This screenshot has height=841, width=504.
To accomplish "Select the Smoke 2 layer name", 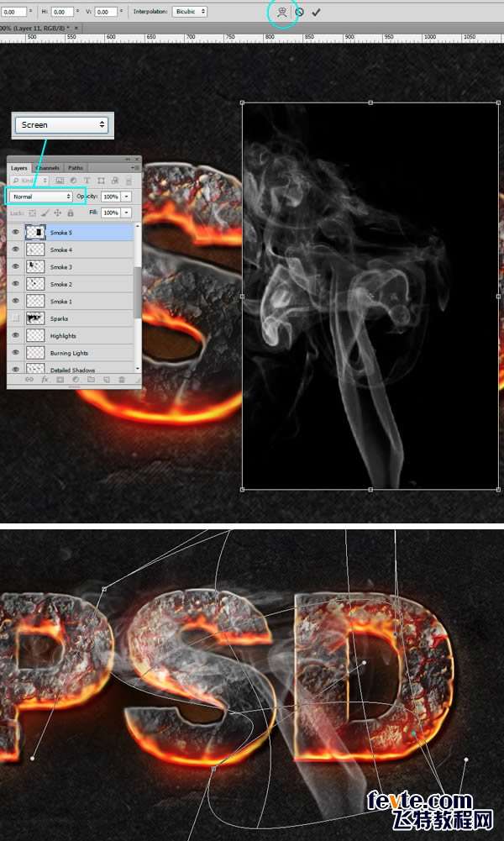I will tap(60, 284).
